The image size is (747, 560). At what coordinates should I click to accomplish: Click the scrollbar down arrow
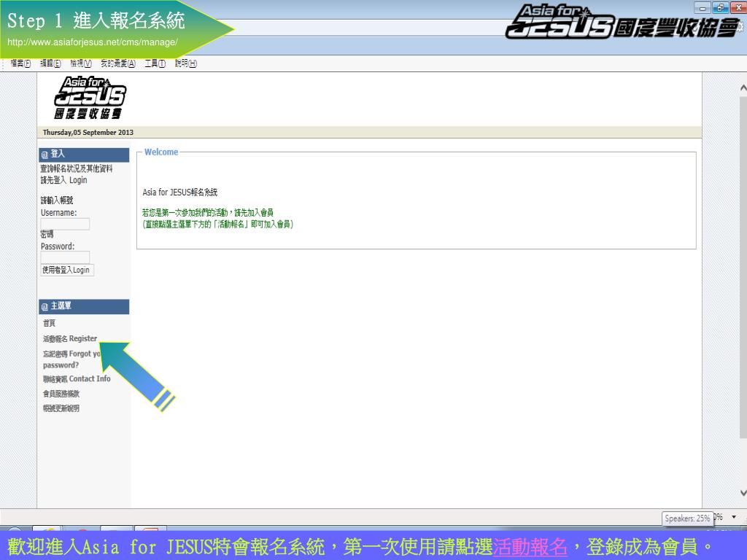click(x=743, y=493)
